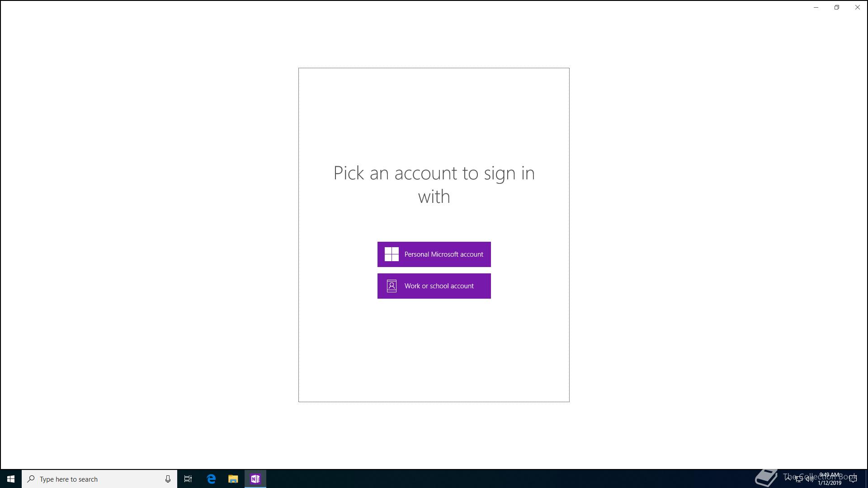Show hidden system tray icons

(x=788, y=478)
